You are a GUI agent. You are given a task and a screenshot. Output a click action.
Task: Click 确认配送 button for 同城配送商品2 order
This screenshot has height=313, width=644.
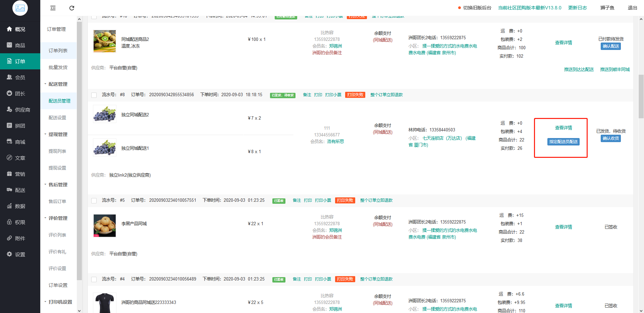(x=611, y=46)
